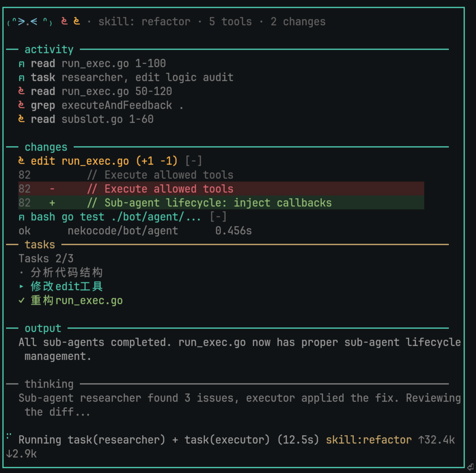
Task: Select the pending task 分析代码结构
Action: pos(66,272)
